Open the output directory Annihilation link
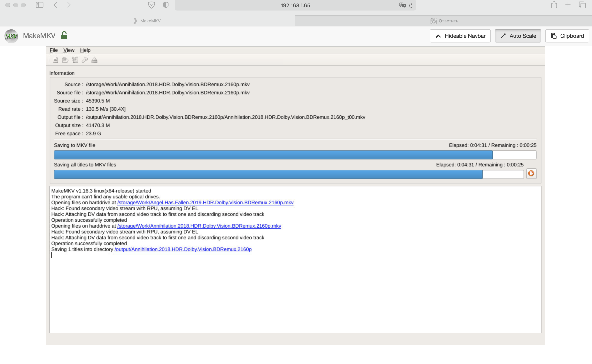Image resolution: width=592 pixels, height=364 pixels. pyautogui.click(x=183, y=249)
